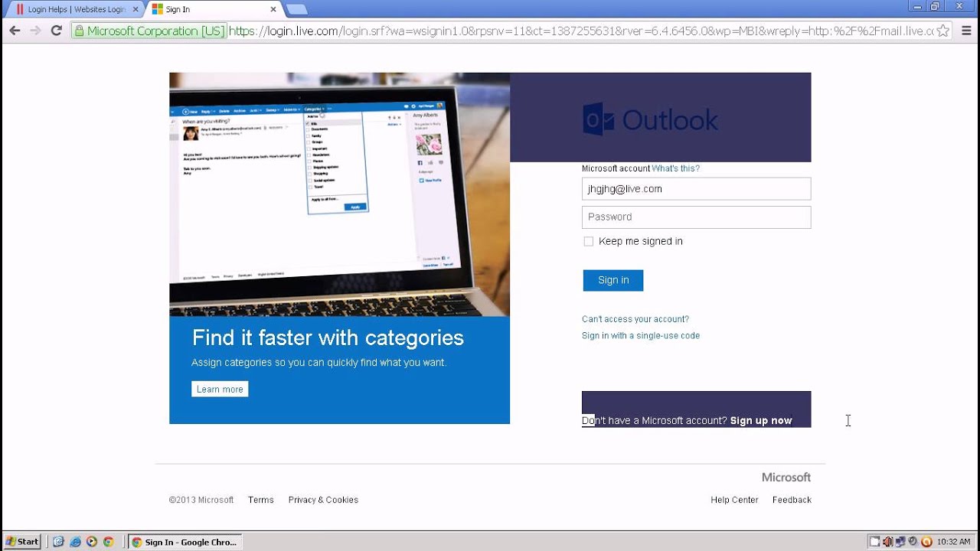Open Can't access your account? link
Viewport: 980px width, 551px height.
point(635,319)
